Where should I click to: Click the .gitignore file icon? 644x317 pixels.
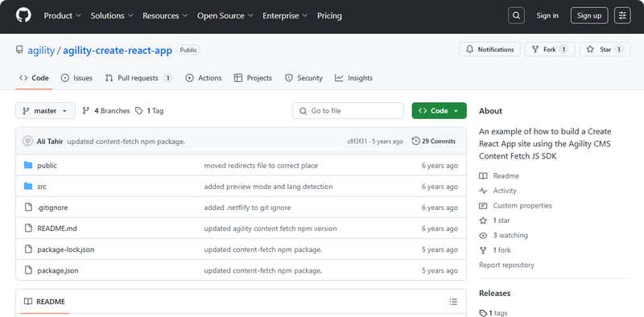click(x=28, y=208)
